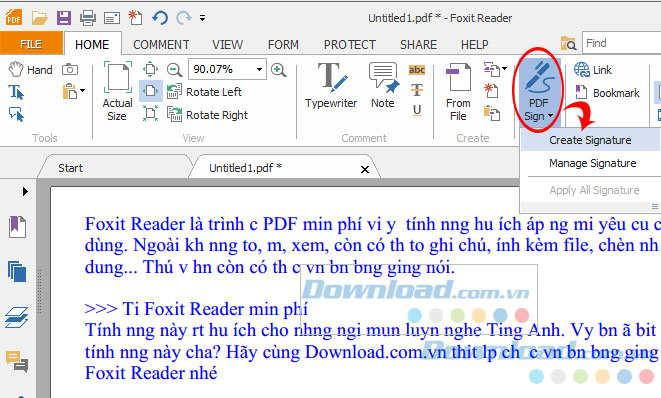
Task: Close the Untitled1.pdf tab
Action: point(365,169)
